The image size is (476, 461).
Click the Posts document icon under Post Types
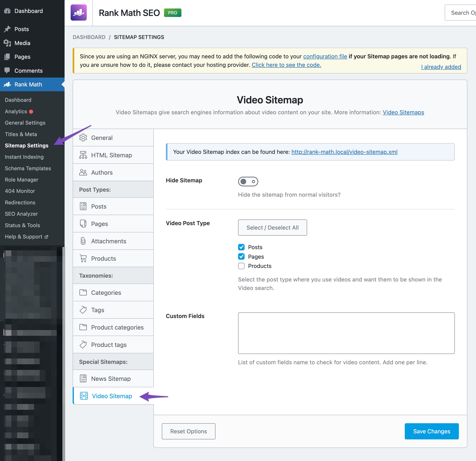pyautogui.click(x=83, y=206)
